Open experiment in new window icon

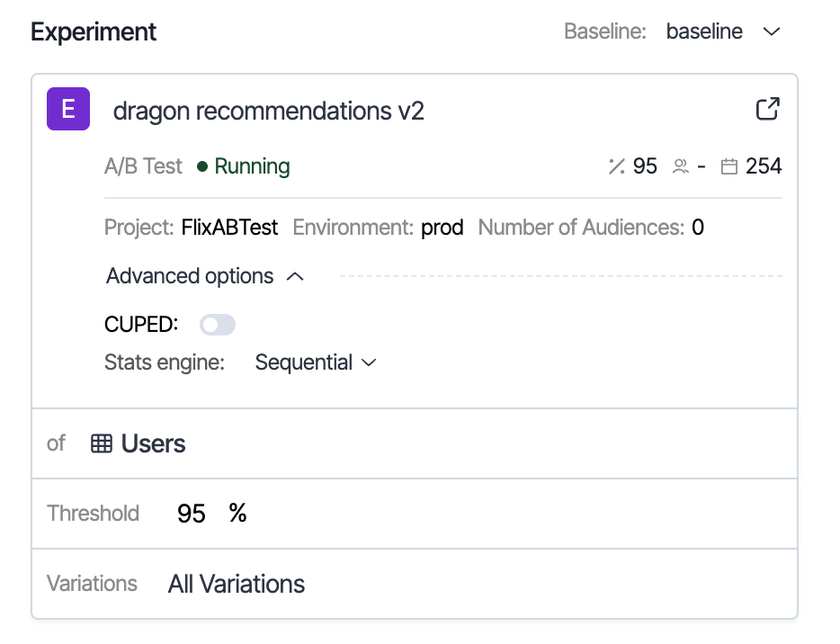point(767,110)
